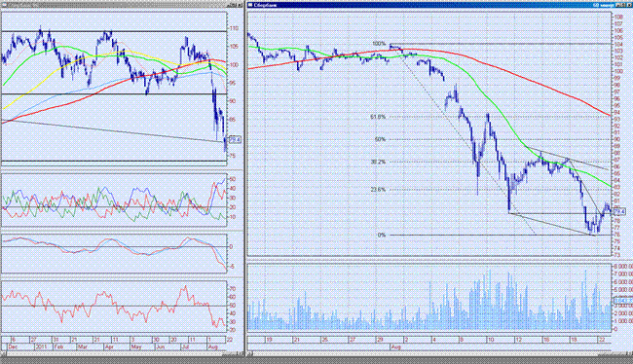
Task: Click date 10 on the right timeline
Action: [491, 341]
